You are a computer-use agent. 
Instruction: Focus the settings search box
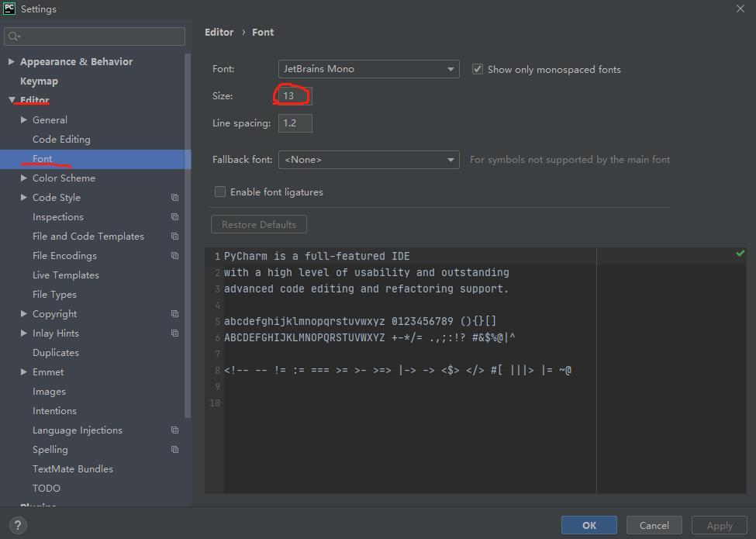[95, 36]
